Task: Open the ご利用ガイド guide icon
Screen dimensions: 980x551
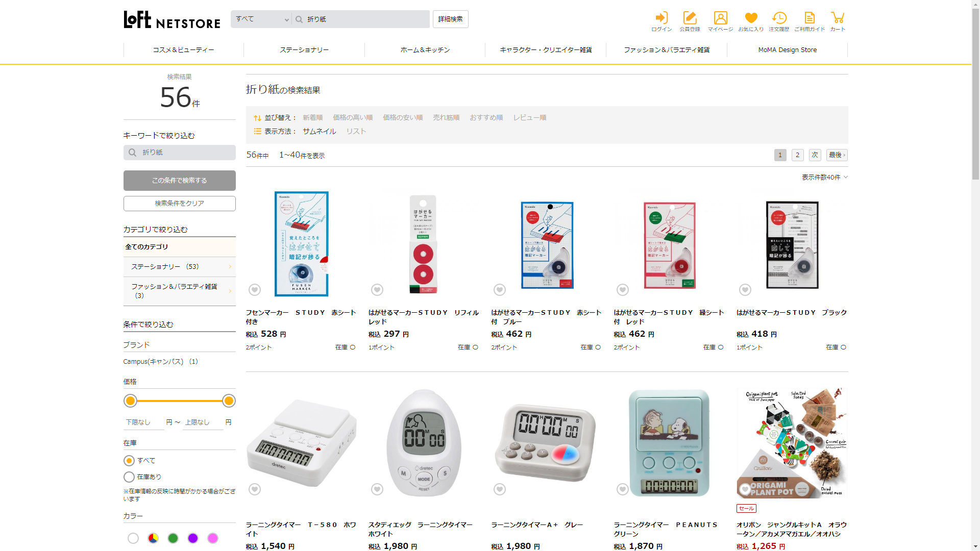Action: (x=810, y=21)
